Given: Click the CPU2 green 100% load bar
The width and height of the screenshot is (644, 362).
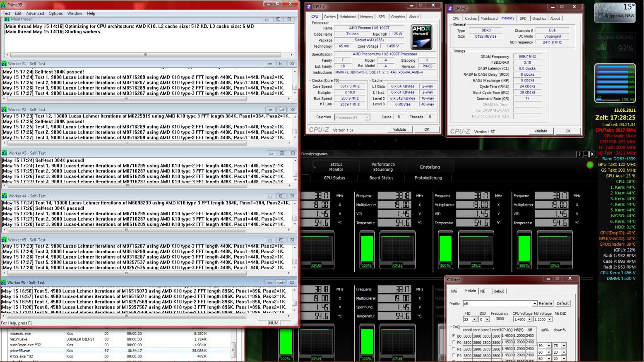Looking at the screenshot, I should tap(445, 248).
